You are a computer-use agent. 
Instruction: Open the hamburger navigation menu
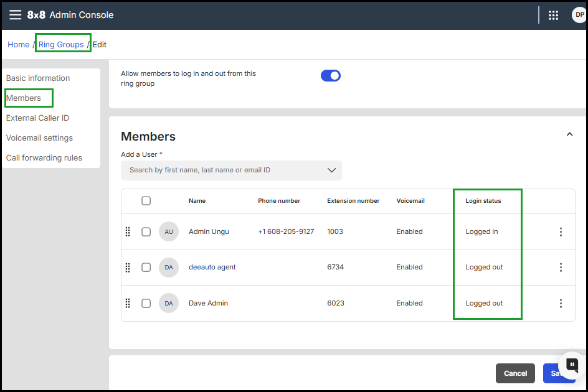15,15
